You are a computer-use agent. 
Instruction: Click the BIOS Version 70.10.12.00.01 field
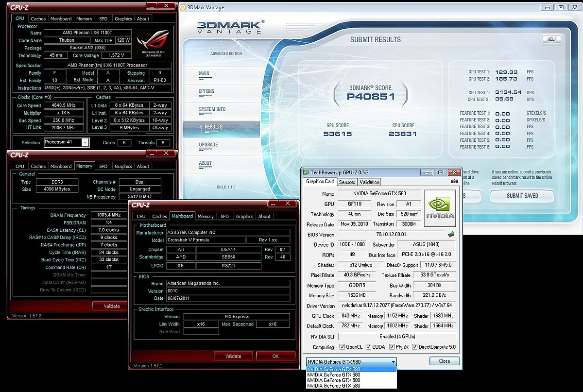click(x=392, y=234)
